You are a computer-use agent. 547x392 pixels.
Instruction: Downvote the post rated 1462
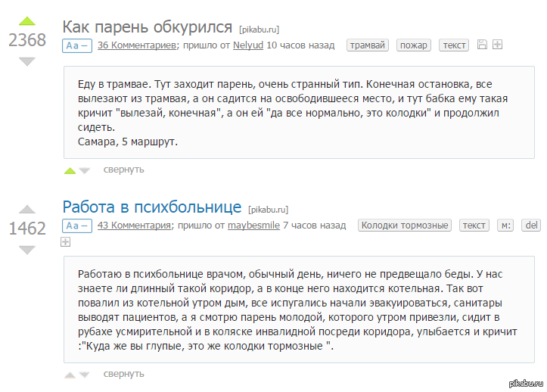27,248
